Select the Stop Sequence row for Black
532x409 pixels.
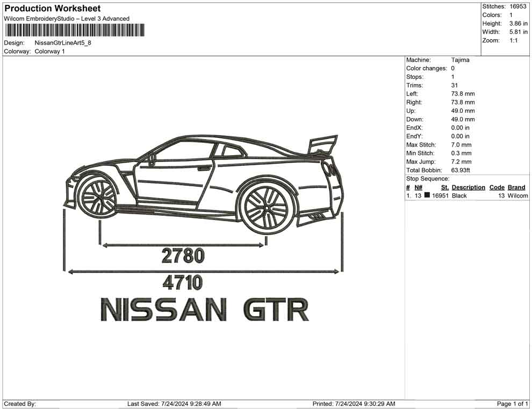[459, 195]
